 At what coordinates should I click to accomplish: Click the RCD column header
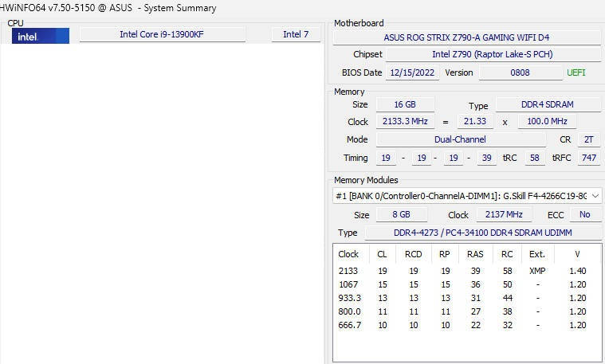click(414, 254)
